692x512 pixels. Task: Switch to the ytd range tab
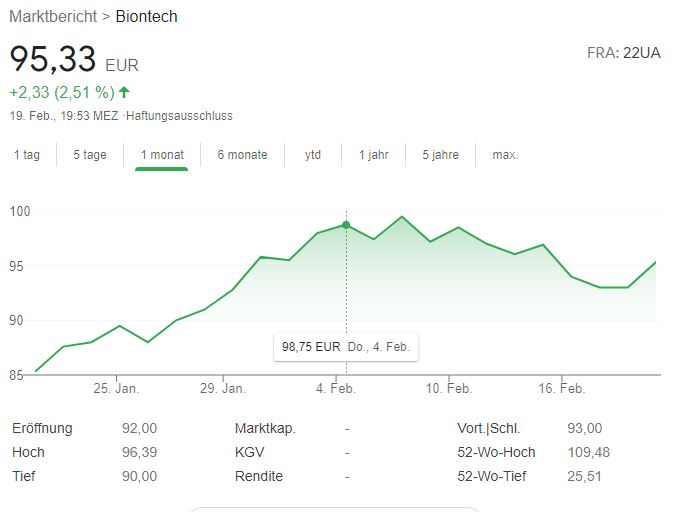312,155
